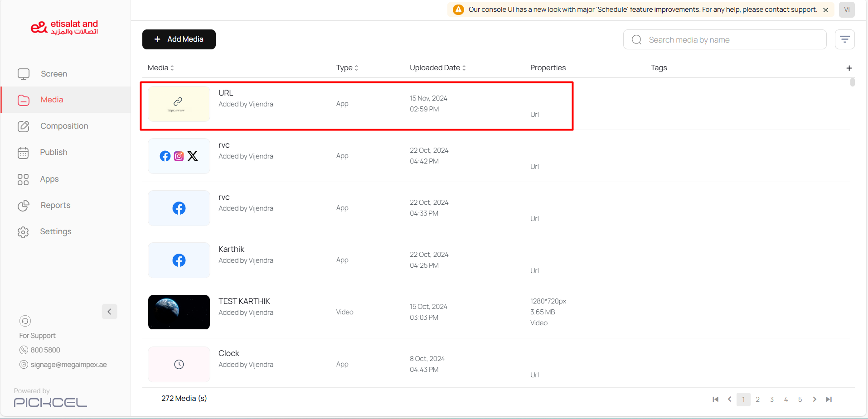The image size is (868, 419).
Task: Sort by Uploaded Date column
Action: (437, 68)
